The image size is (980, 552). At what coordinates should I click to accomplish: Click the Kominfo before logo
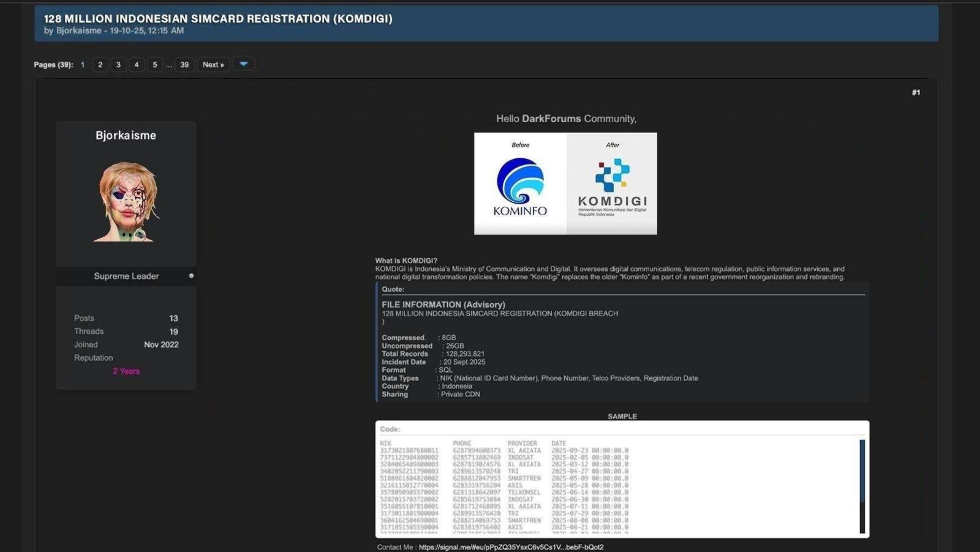[x=520, y=184]
